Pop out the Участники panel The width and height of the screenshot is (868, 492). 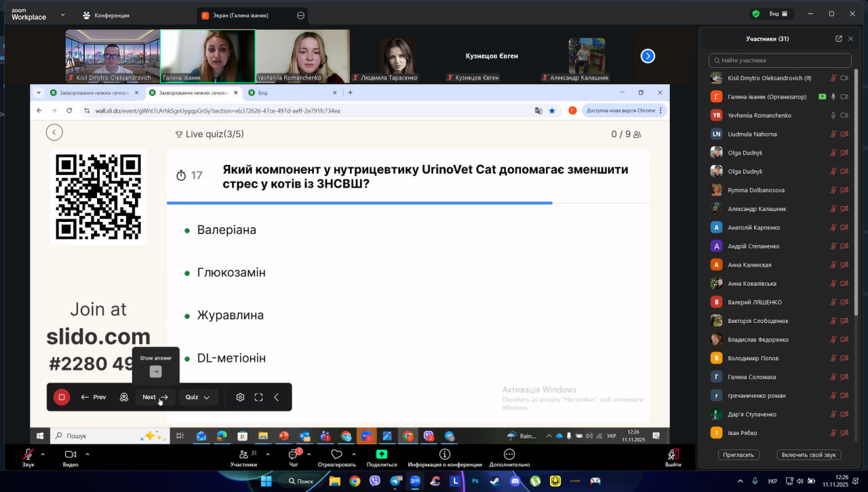(x=839, y=39)
